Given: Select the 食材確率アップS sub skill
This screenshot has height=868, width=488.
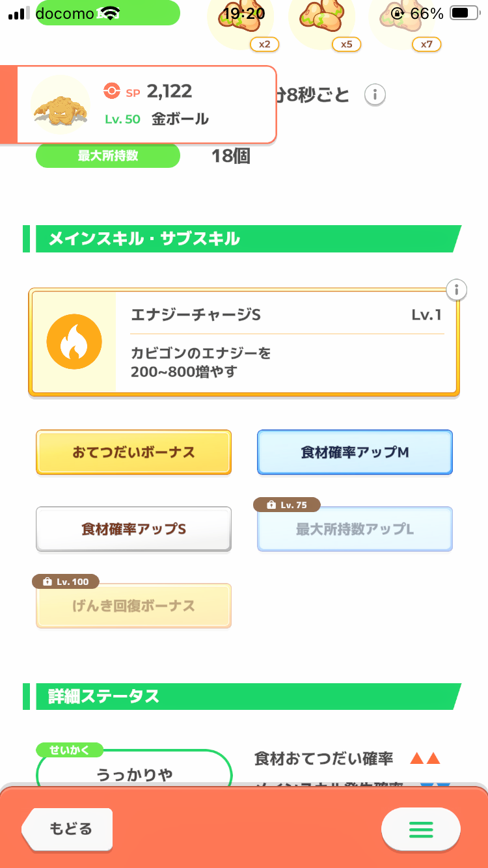Looking at the screenshot, I should point(133,529).
